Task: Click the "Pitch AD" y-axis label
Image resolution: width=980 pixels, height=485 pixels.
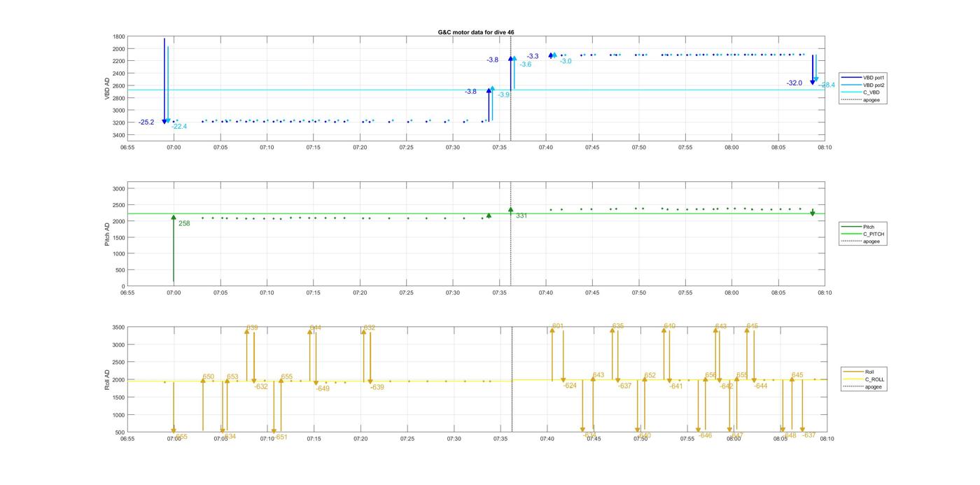Action: point(107,234)
